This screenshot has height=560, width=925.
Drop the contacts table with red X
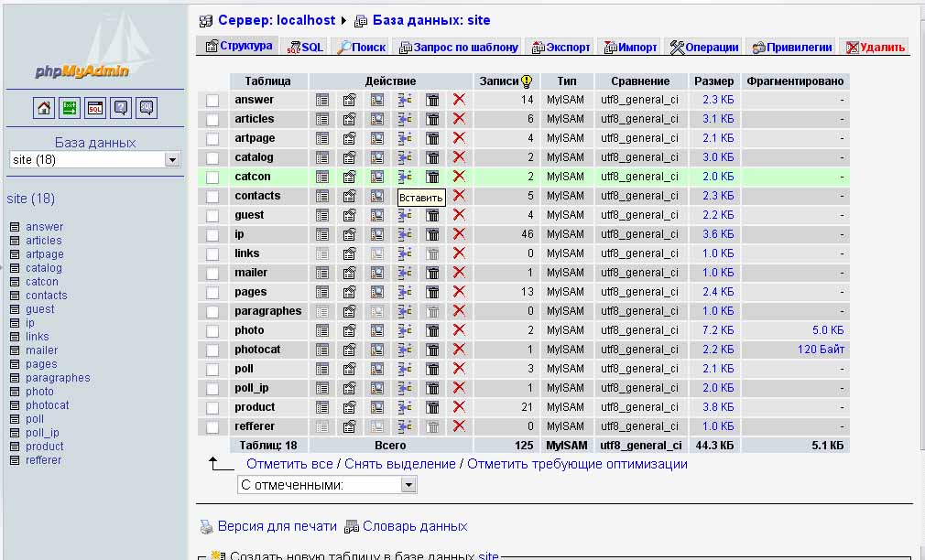pyautogui.click(x=459, y=196)
